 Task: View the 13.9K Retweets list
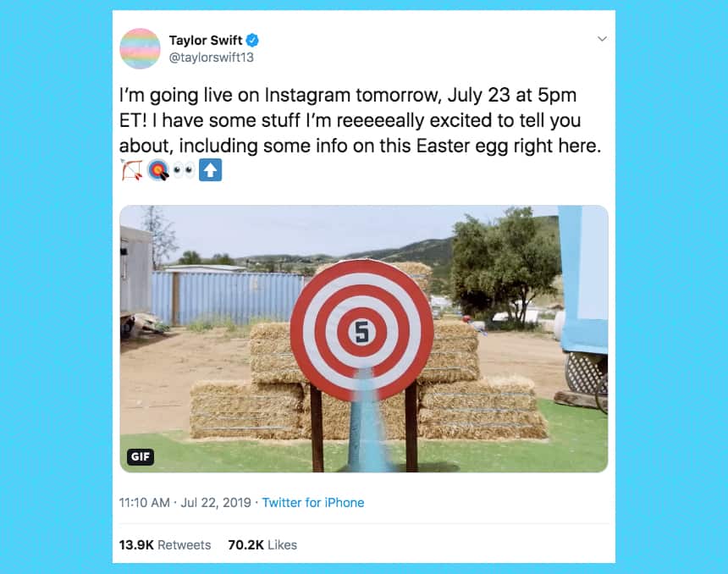pyautogui.click(x=165, y=544)
